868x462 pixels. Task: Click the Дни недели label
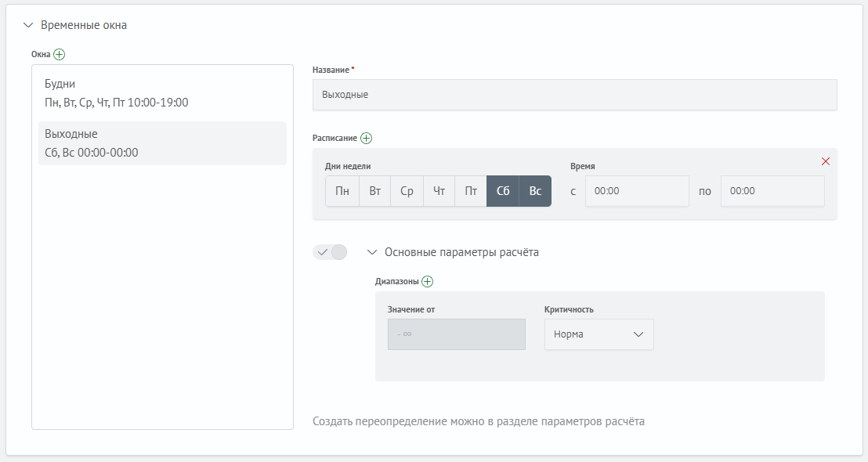coord(348,166)
